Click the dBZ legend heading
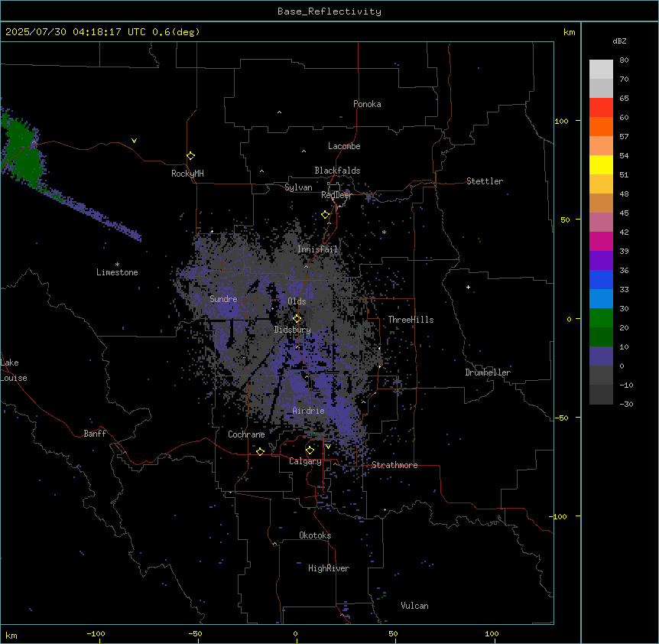This screenshot has height=644, width=659. 619,41
